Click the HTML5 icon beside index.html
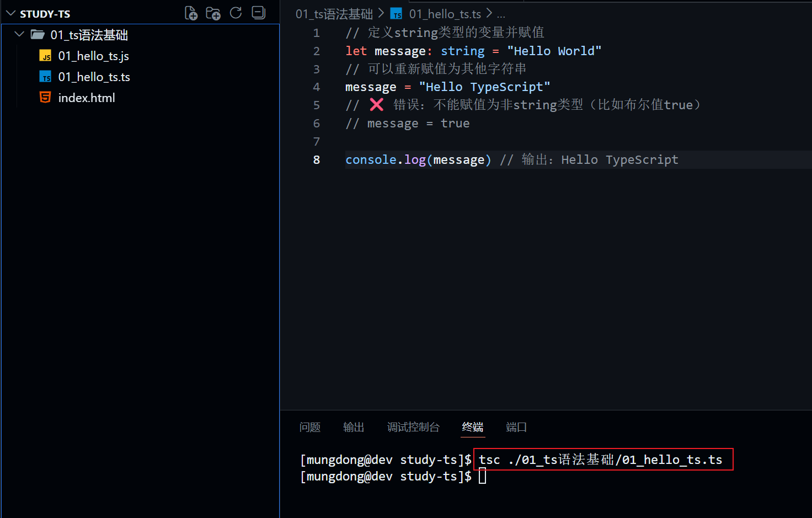 tap(45, 97)
